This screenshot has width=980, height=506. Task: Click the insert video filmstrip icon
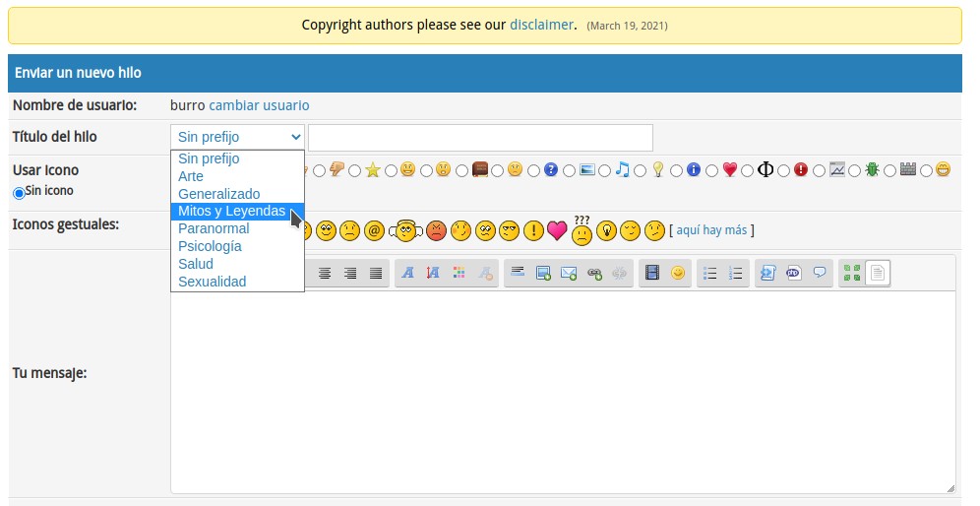pos(650,273)
